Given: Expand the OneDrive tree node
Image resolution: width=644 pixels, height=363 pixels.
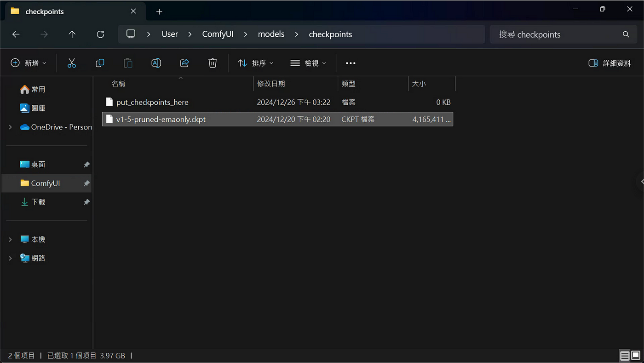Looking at the screenshot, I should click(10, 127).
